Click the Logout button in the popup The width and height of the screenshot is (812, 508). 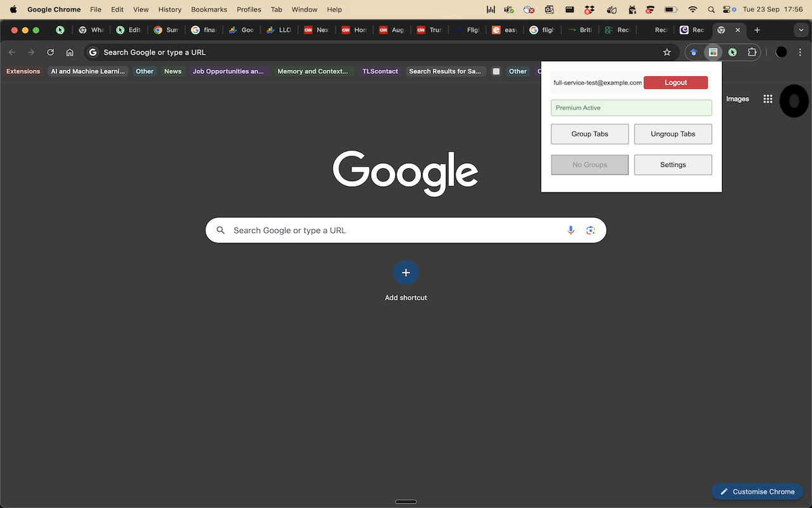pos(676,82)
